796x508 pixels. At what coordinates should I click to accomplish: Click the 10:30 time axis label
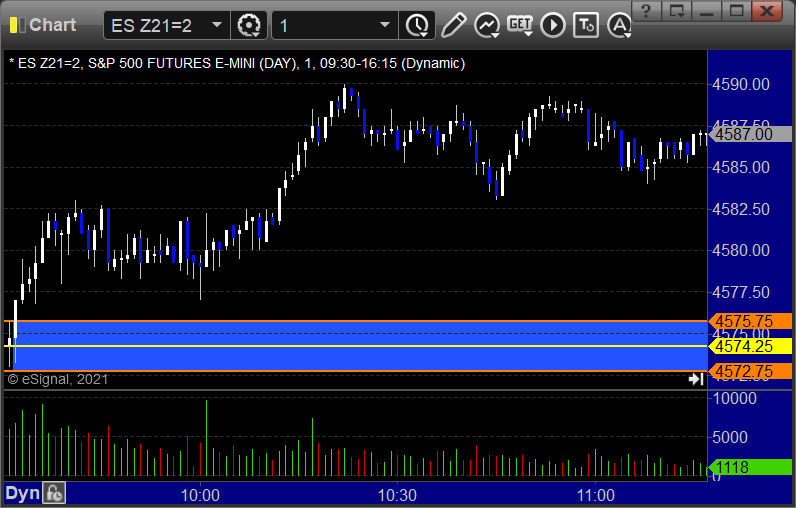click(x=397, y=495)
